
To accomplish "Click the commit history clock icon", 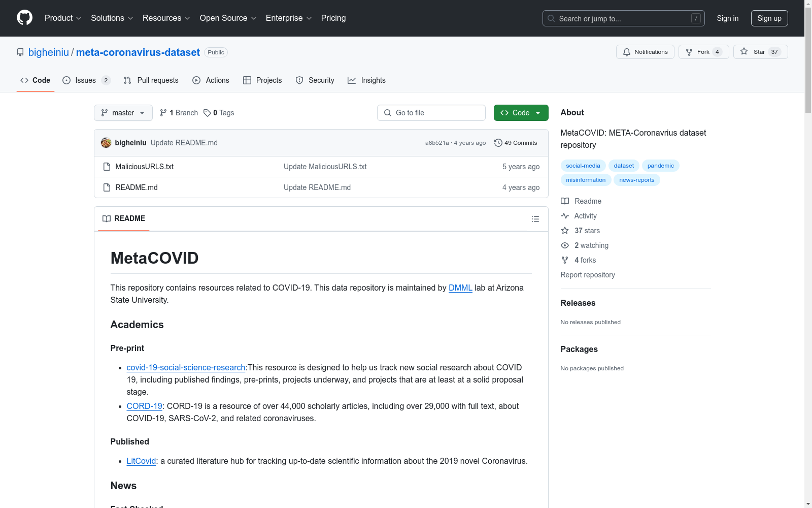I will 498,143.
